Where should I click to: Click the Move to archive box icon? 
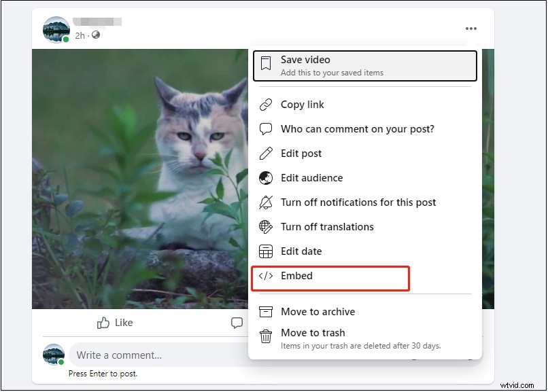(x=265, y=312)
